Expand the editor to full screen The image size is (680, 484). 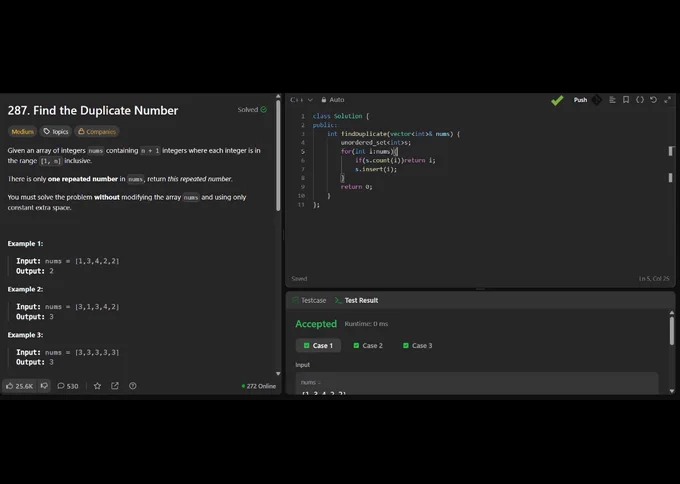tap(667, 100)
